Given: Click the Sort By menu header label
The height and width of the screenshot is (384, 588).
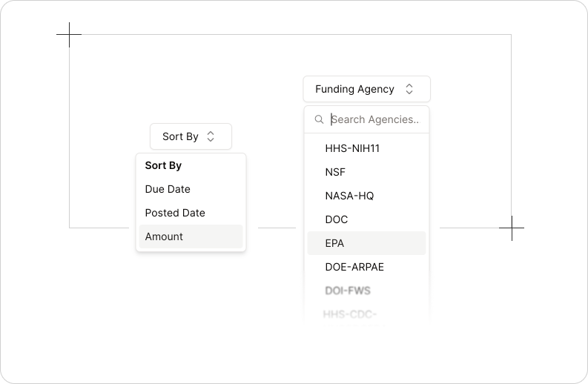Looking at the screenshot, I should [x=163, y=166].
